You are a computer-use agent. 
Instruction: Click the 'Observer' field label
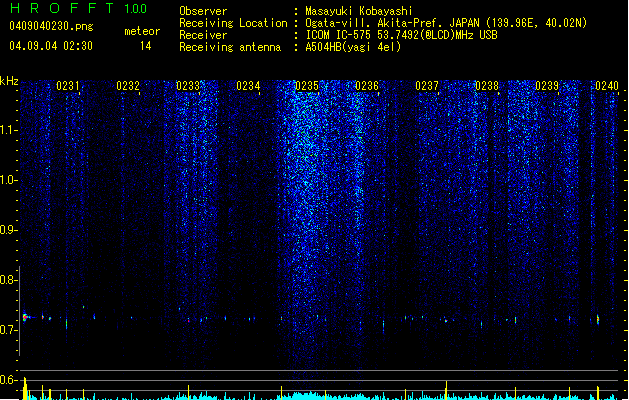click(x=203, y=11)
